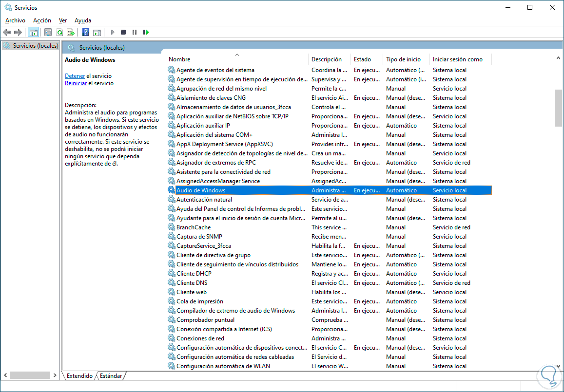Image resolution: width=564 pixels, height=392 pixels.
Task: Sort by Iniciar sesión como column header
Action: pyautogui.click(x=460, y=59)
